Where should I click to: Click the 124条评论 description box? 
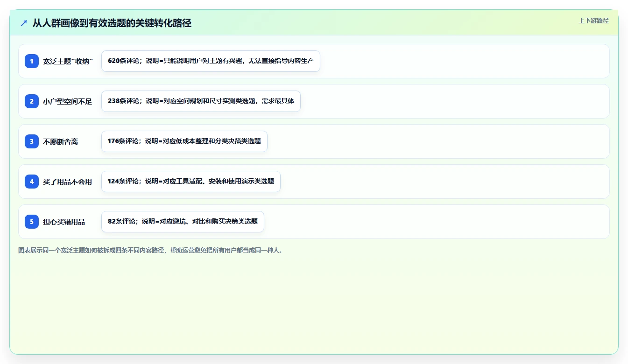coord(191,182)
